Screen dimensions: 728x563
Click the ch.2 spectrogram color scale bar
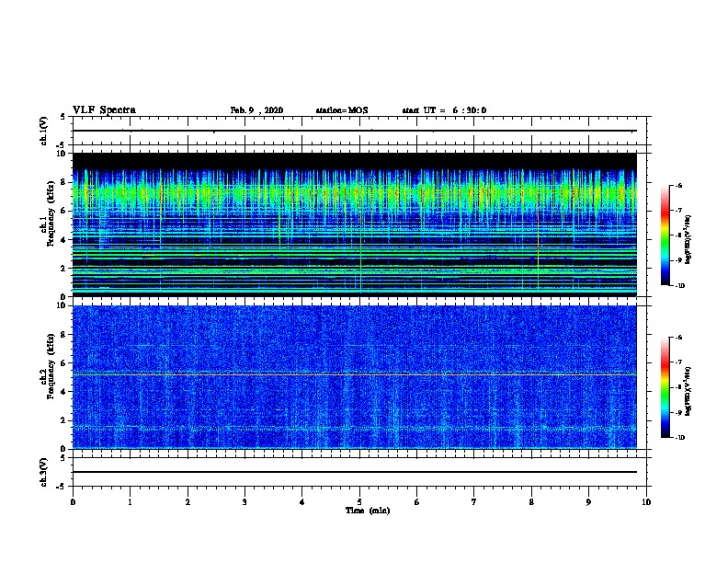click(x=665, y=387)
